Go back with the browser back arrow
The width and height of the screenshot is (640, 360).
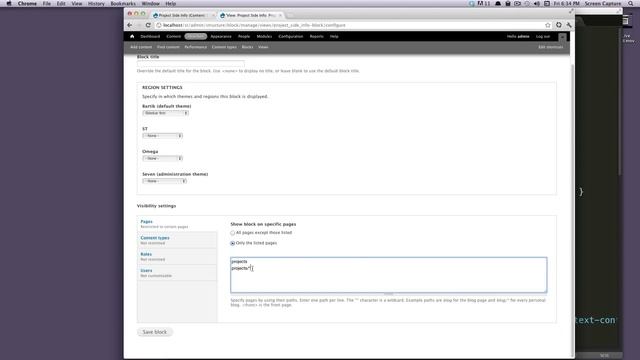pos(130,25)
